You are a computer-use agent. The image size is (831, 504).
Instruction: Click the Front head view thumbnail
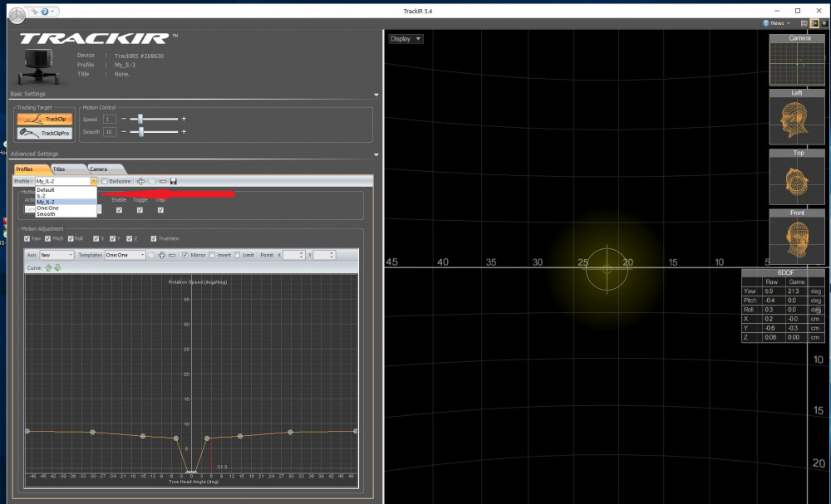point(797,237)
